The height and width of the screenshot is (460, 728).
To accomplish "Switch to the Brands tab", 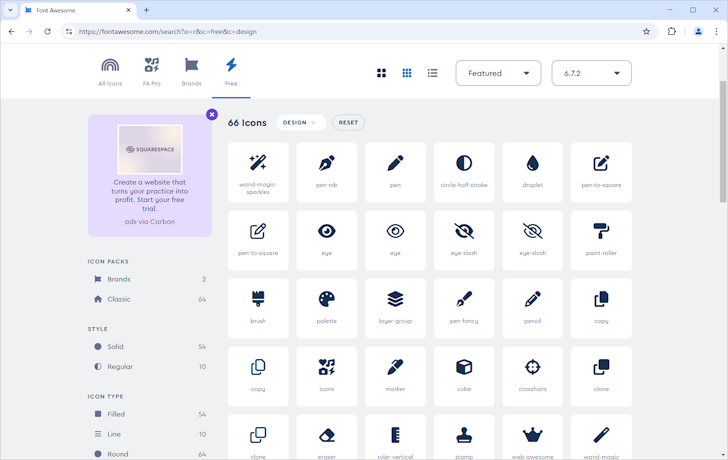I will click(191, 71).
